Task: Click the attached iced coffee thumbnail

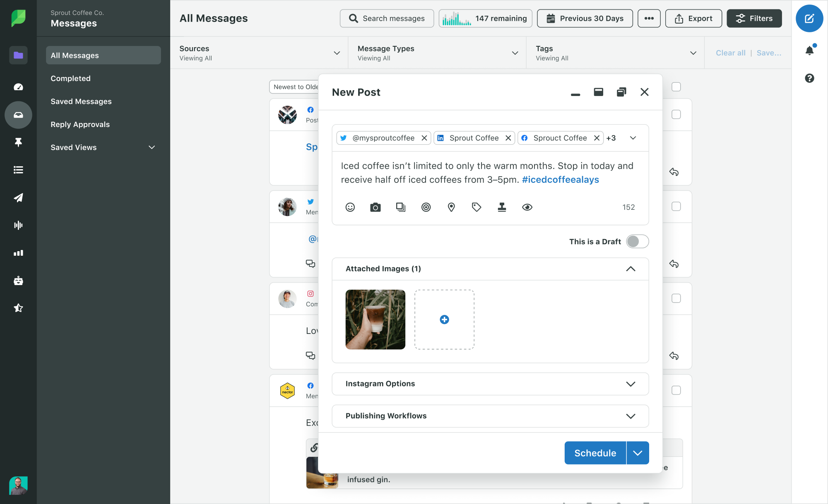Action: (375, 319)
